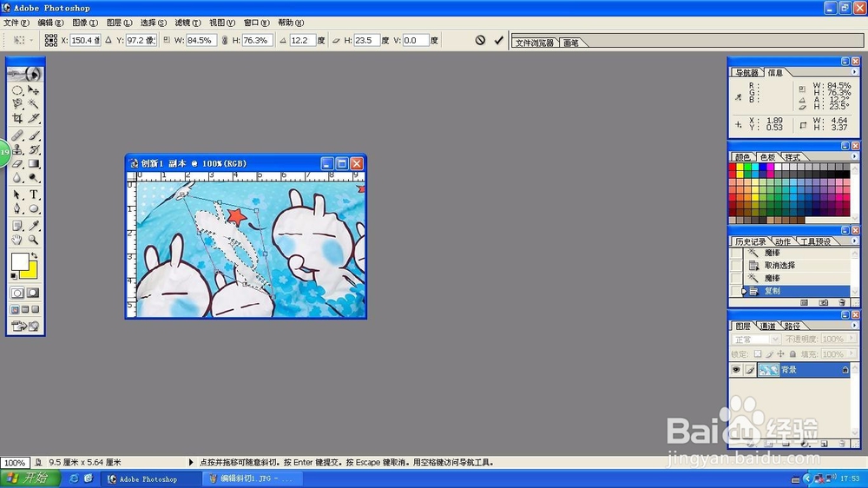The height and width of the screenshot is (488, 868).
Task: Select the Slice tool
Action: [34, 117]
